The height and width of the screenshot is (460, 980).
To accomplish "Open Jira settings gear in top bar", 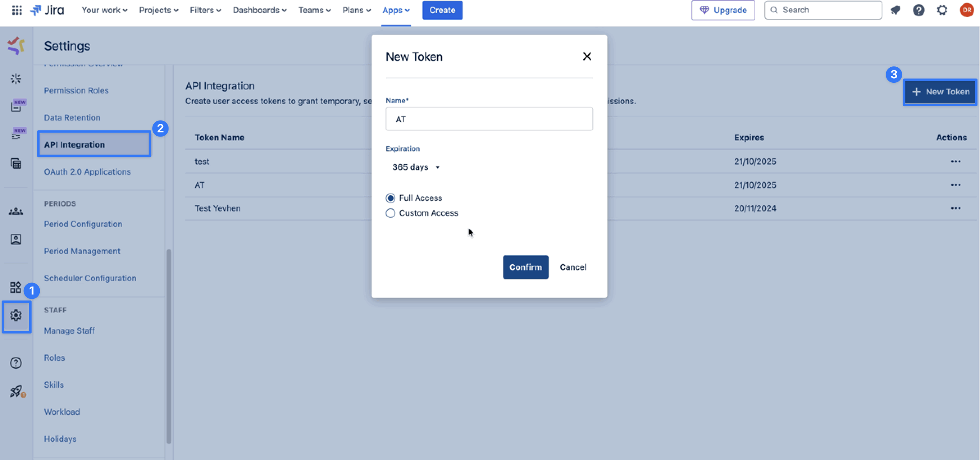I will pyautogui.click(x=942, y=10).
